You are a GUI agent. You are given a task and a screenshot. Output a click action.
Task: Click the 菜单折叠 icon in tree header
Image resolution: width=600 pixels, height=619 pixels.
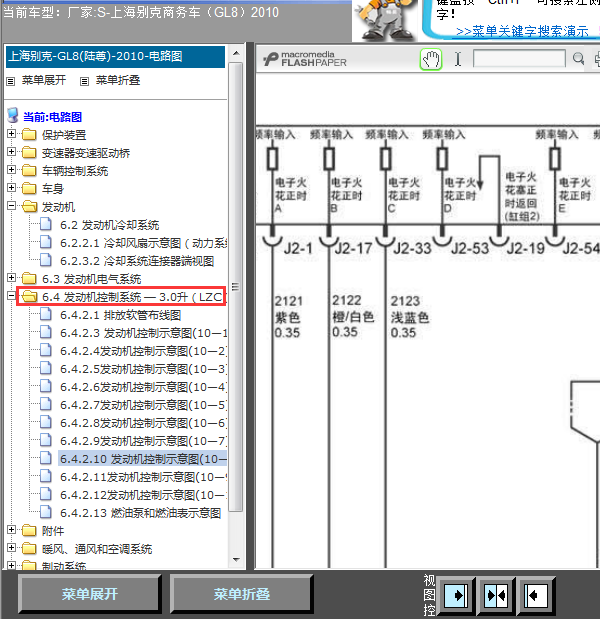point(84,81)
